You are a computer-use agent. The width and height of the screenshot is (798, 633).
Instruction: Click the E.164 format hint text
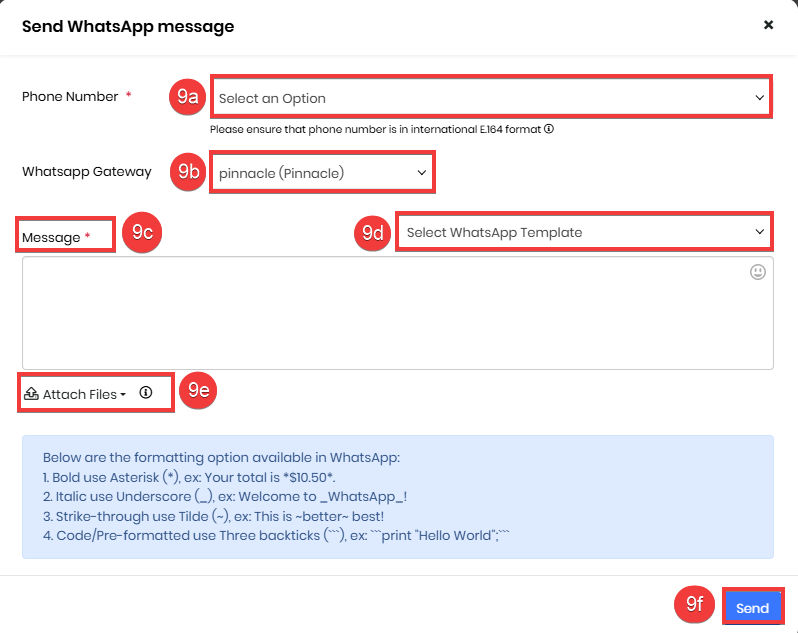[375, 129]
